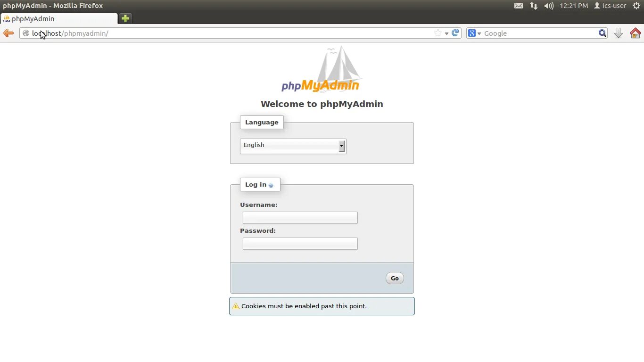Expand the Google search engine selector
This screenshot has height=362, width=644.
click(474, 33)
